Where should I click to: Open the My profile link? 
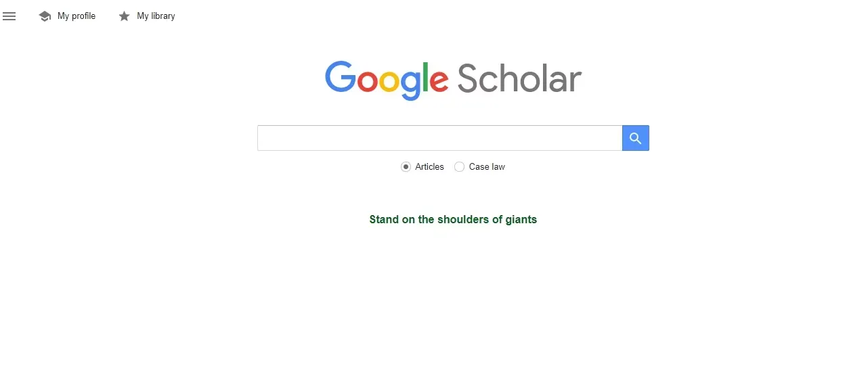click(x=76, y=16)
